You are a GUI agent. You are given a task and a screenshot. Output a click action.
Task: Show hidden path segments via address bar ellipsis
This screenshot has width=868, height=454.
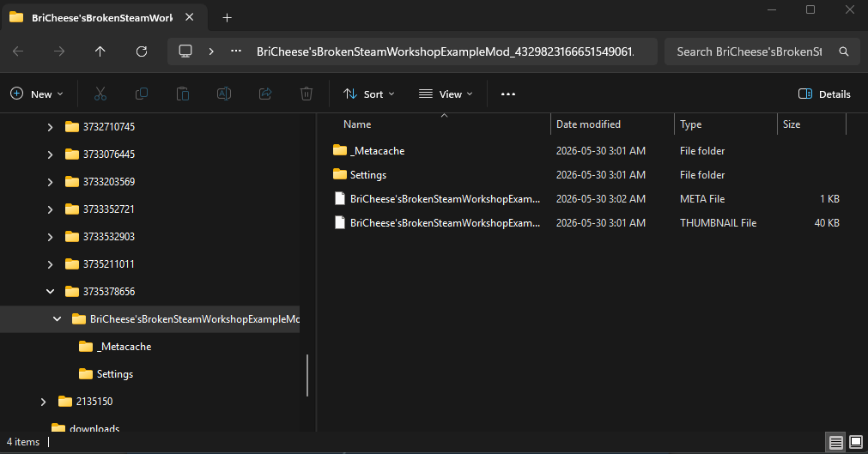(x=236, y=51)
